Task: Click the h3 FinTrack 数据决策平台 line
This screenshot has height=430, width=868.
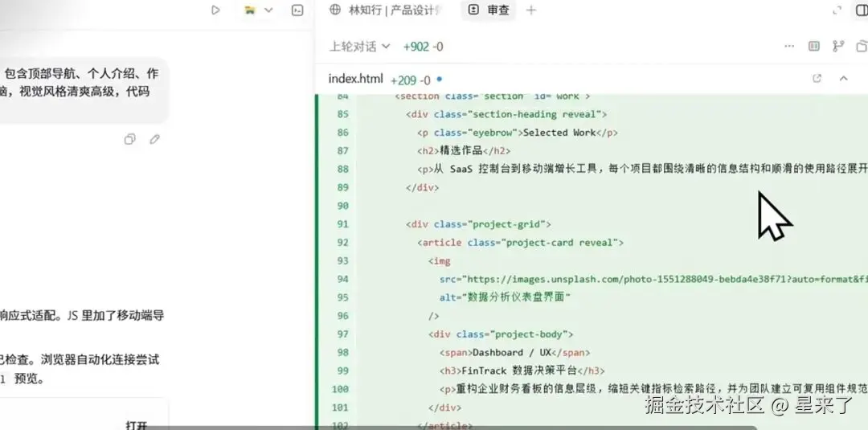Action: (522, 371)
